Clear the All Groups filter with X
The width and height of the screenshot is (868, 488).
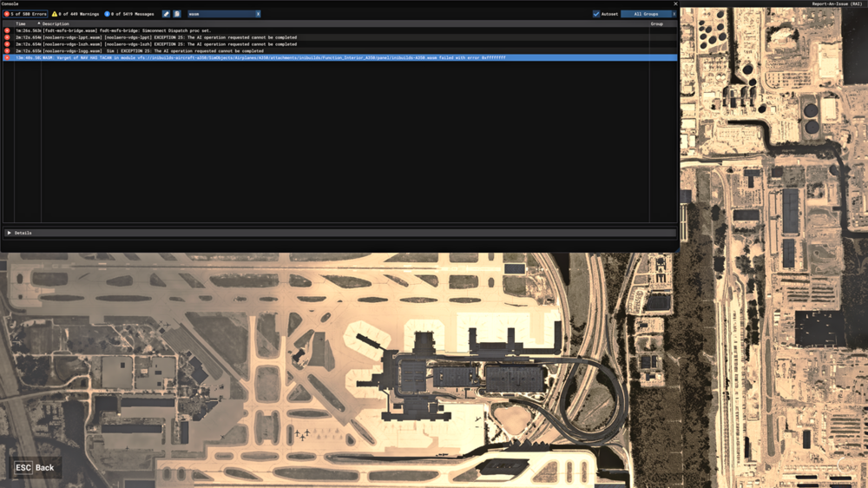pos(674,14)
